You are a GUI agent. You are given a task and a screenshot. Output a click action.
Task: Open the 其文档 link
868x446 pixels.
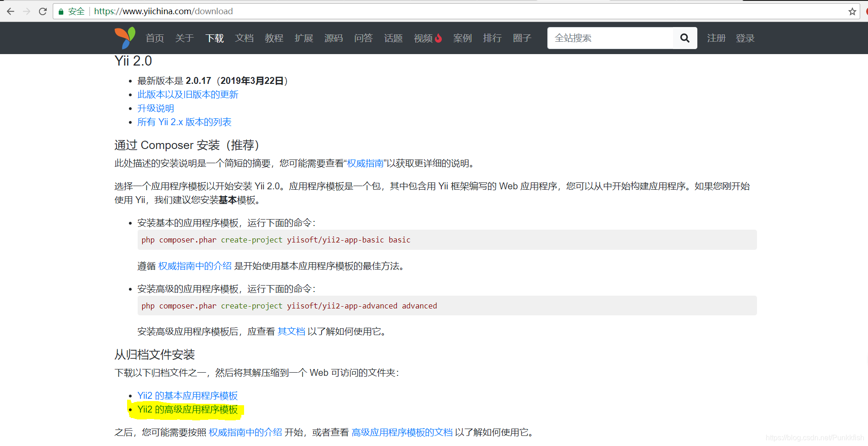(x=291, y=331)
